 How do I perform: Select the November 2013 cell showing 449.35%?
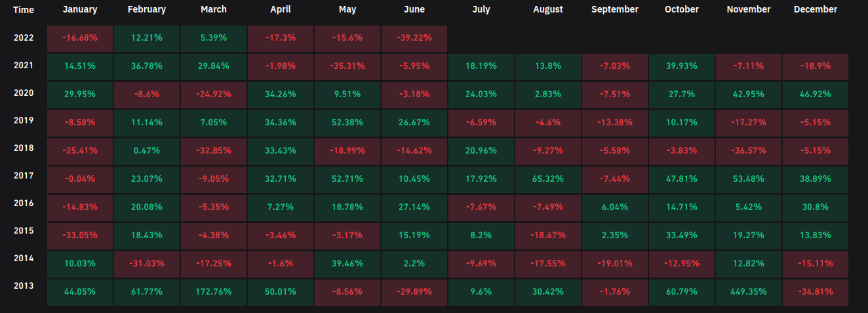[x=748, y=292]
